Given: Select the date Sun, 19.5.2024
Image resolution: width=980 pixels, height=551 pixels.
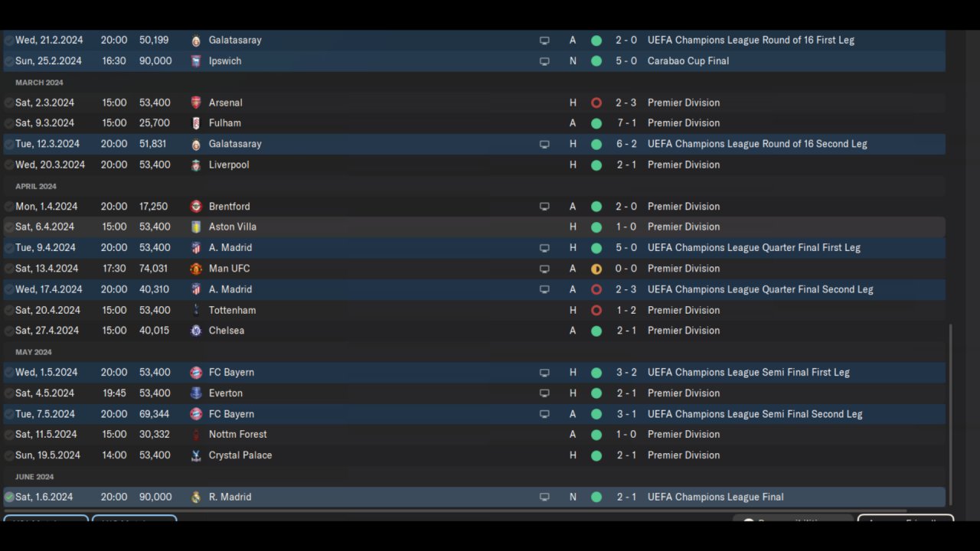Looking at the screenshot, I should pos(47,455).
